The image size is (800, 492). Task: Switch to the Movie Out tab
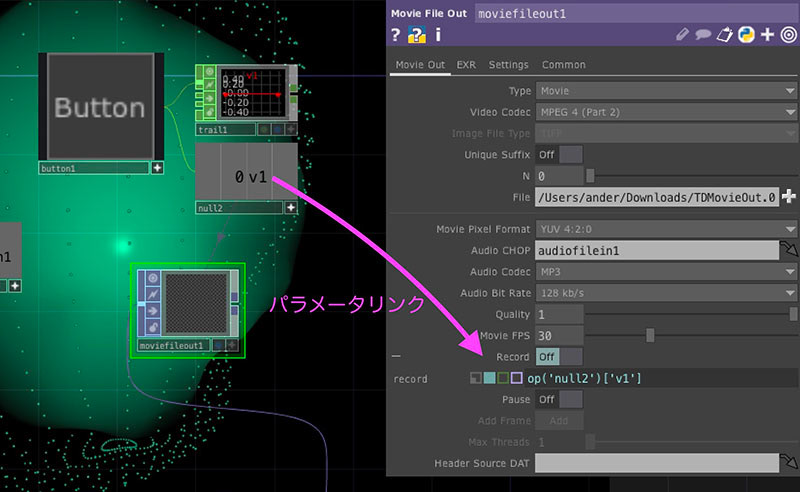pos(420,65)
